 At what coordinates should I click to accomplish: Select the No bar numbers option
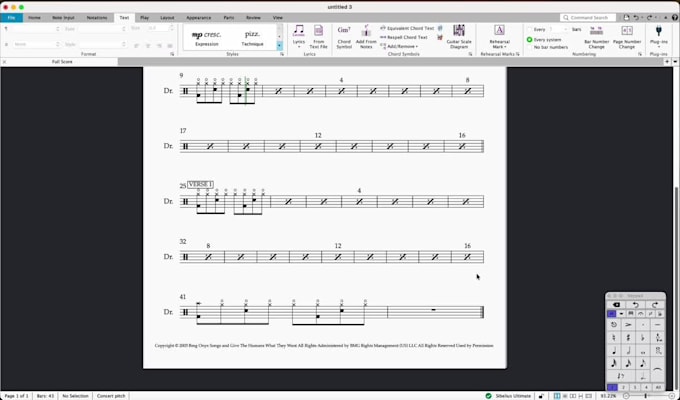(547, 47)
